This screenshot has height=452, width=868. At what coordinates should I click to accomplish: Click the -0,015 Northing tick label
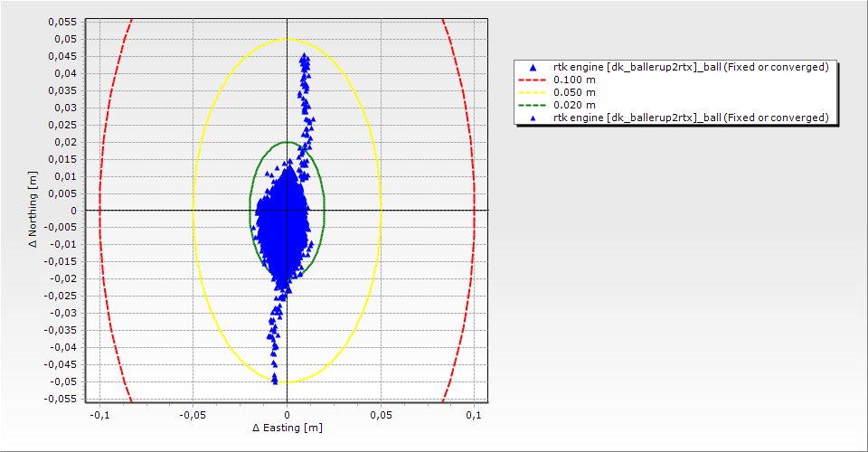61,261
